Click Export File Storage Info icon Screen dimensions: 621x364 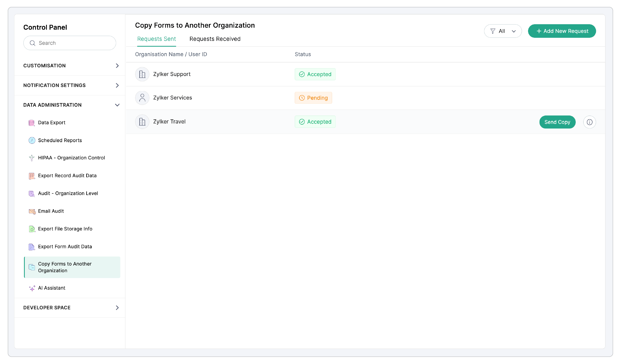point(32,229)
